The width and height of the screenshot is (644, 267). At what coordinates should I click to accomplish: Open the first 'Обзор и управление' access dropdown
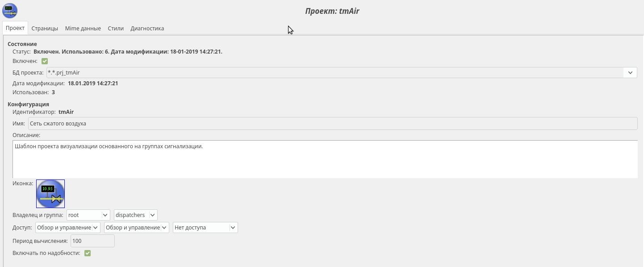click(x=96, y=228)
